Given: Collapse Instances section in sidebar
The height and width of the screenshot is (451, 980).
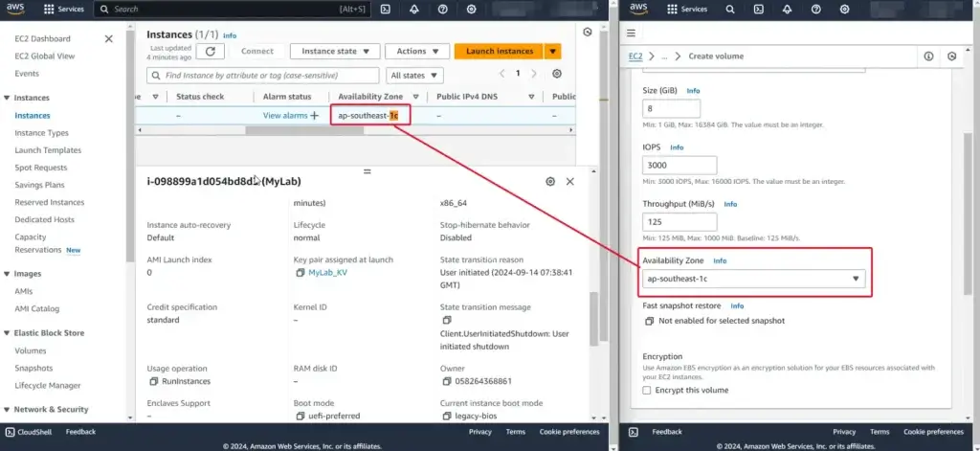Looking at the screenshot, I should coord(7,99).
